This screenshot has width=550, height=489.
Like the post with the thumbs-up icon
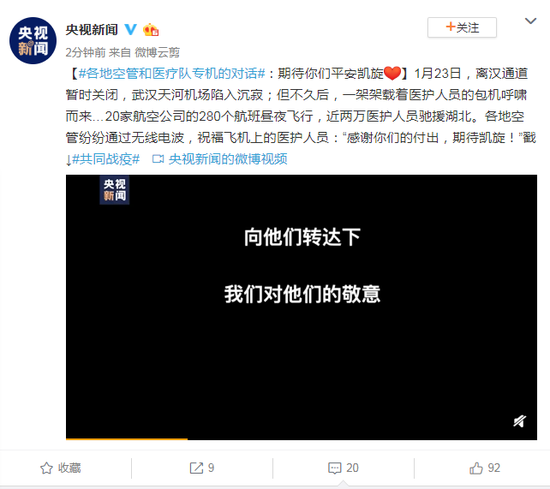476,468
